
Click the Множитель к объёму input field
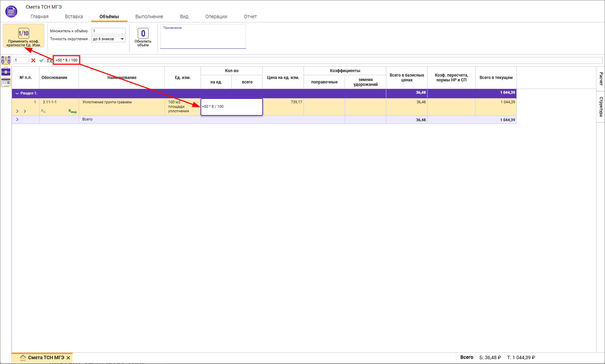pos(108,31)
